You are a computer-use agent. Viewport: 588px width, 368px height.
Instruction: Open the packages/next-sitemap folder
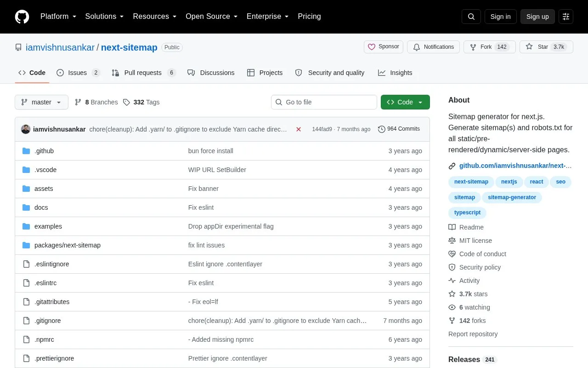coord(68,245)
